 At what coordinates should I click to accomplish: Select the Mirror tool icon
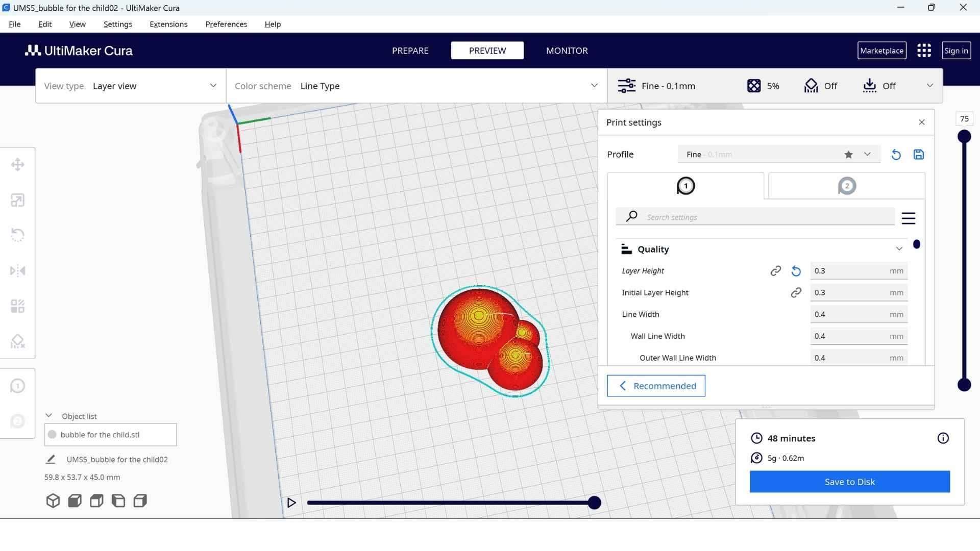click(x=18, y=270)
